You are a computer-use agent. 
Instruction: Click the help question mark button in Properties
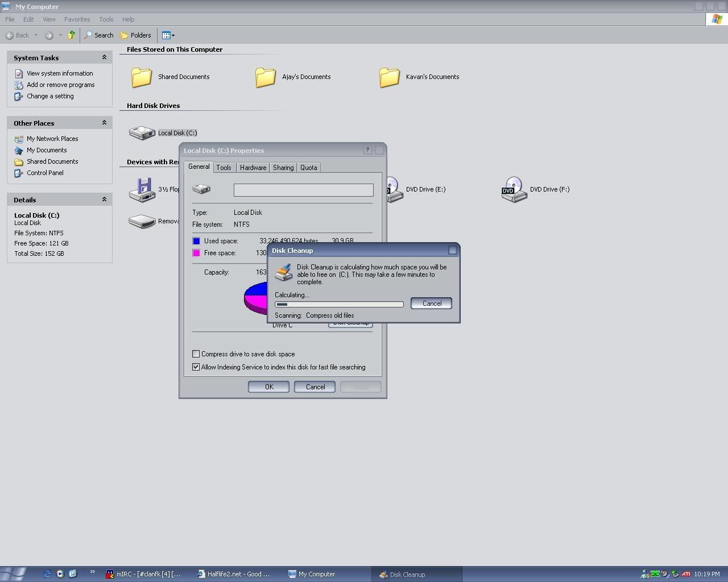pos(367,150)
